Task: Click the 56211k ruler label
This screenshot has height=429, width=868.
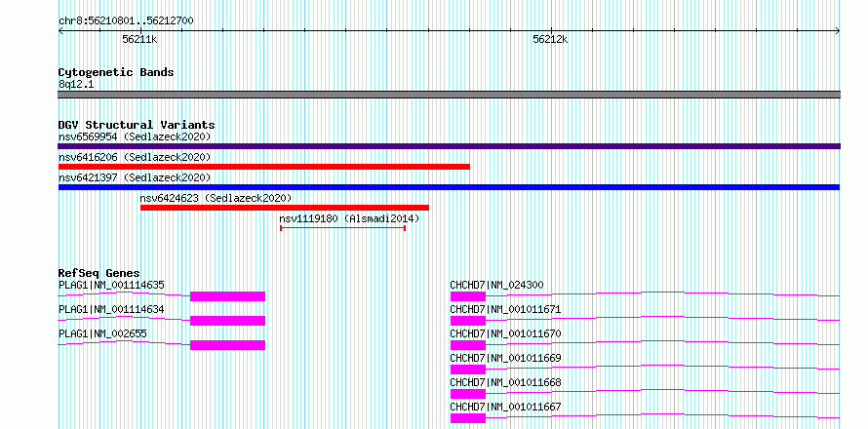Action: (139, 39)
